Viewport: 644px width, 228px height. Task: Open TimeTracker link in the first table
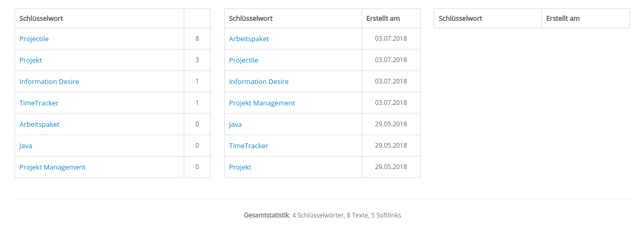coord(39,103)
